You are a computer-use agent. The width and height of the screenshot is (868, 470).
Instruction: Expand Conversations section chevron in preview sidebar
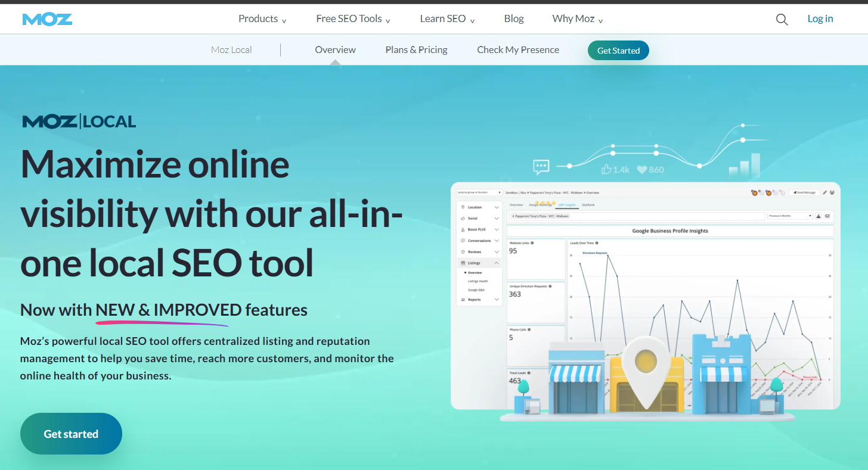point(497,241)
